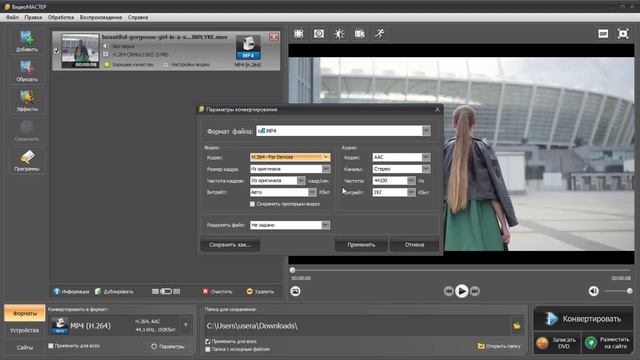Open the Разделять файл dropdown

(290, 225)
